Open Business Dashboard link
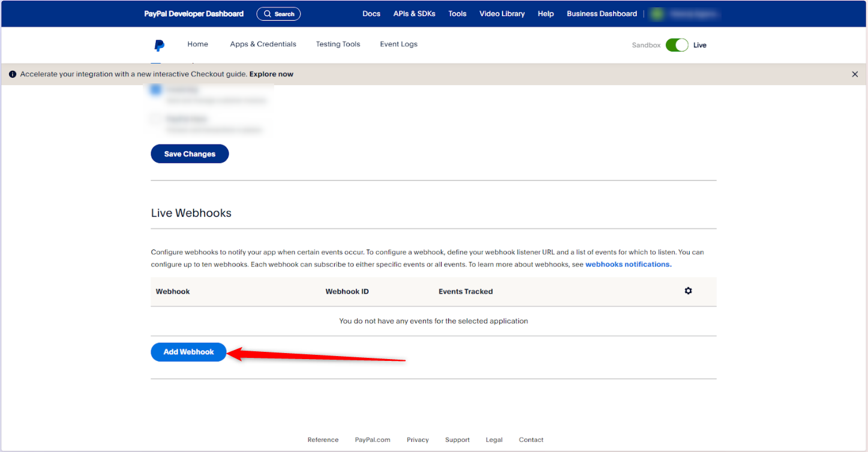Screen dimensions: 868x452 [602, 14]
